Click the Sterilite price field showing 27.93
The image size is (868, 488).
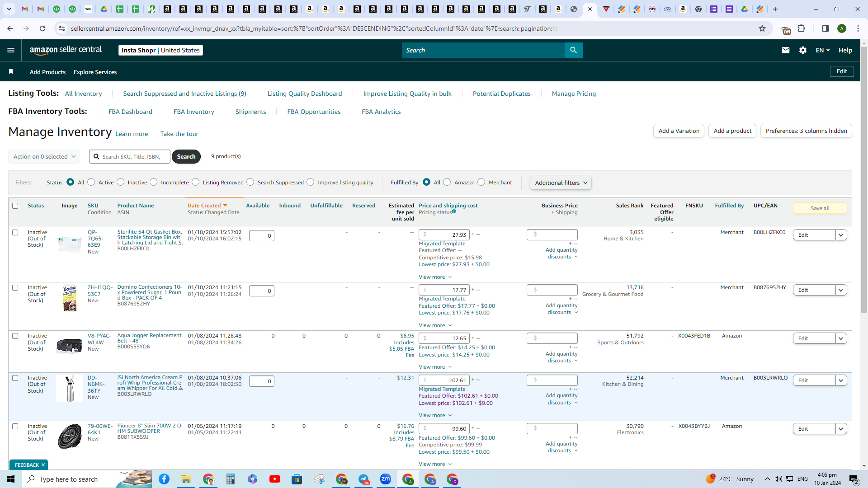[444, 235]
